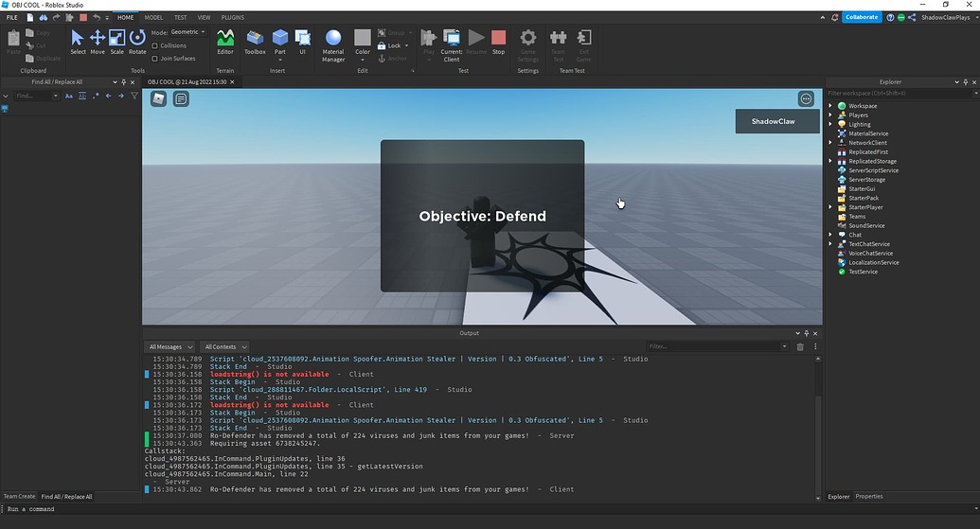Switch to the MODEL ribbon tab
Viewport: 980px width, 529px height.
[x=153, y=17]
